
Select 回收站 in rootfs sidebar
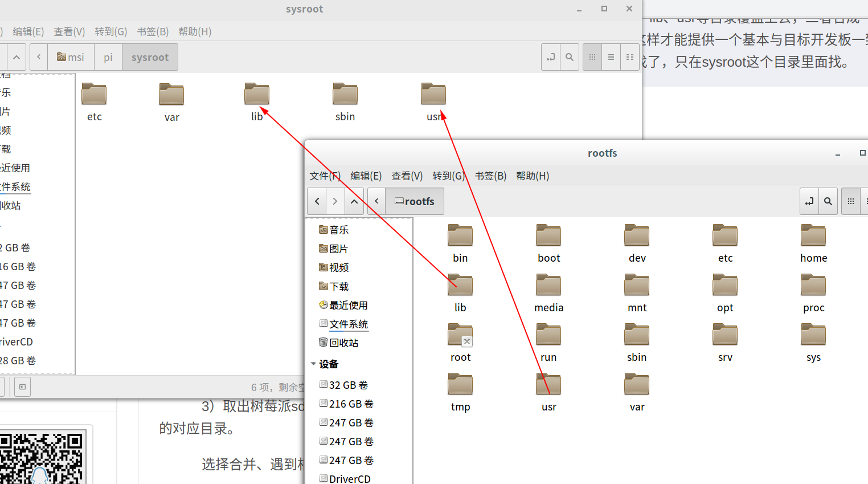coord(339,343)
